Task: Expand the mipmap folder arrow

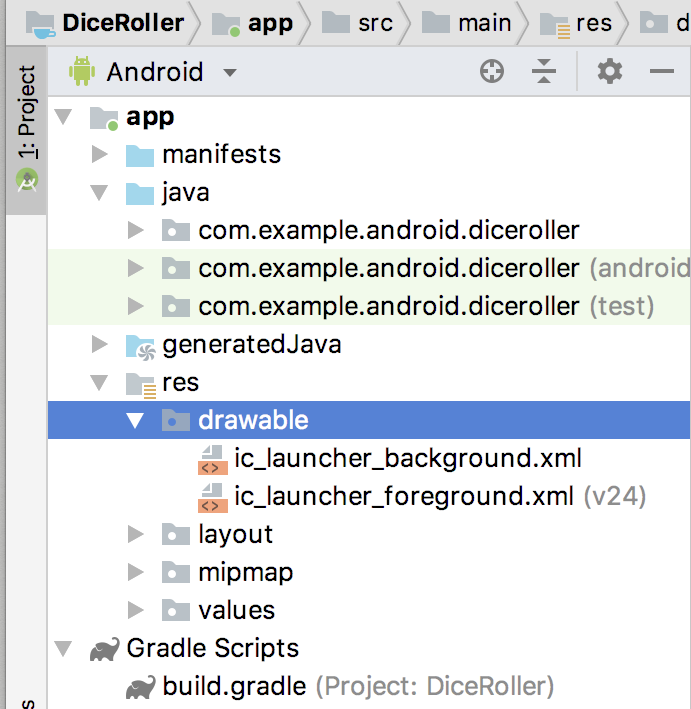Action: click(136, 573)
